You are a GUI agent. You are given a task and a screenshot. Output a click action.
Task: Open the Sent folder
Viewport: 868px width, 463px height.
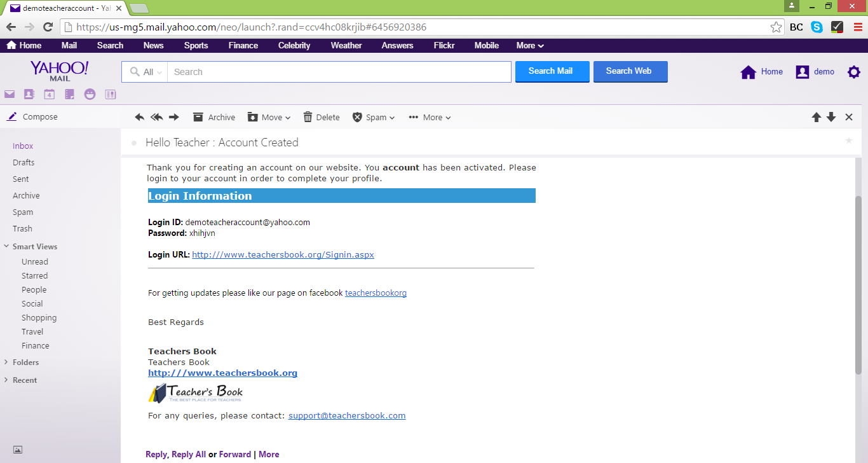(21, 179)
